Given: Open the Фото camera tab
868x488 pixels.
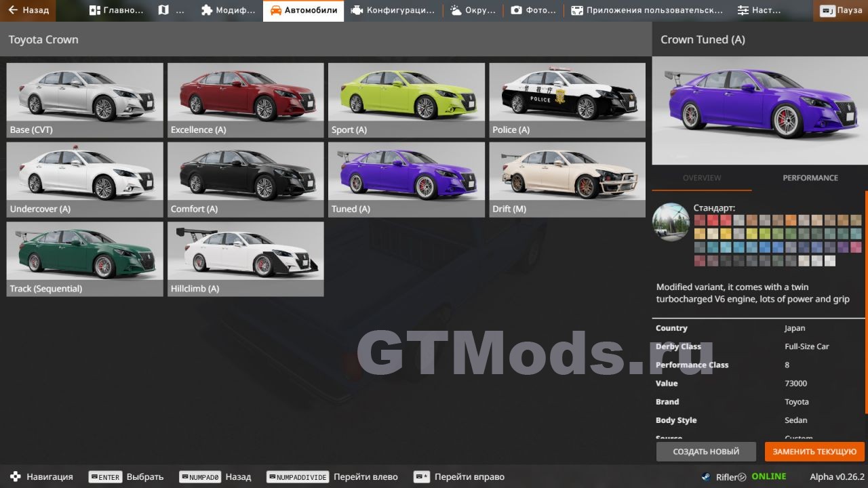Looking at the screenshot, I should click(533, 10).
